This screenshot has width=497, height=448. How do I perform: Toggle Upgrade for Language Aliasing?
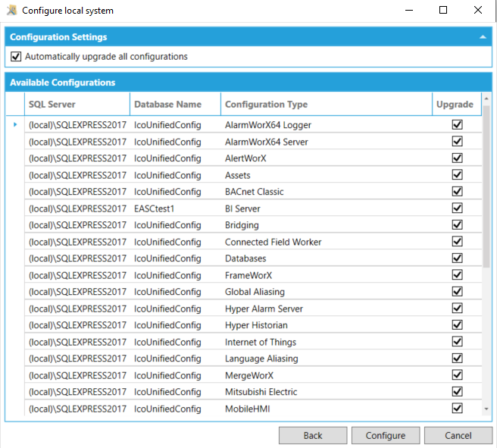pos(457,359)
